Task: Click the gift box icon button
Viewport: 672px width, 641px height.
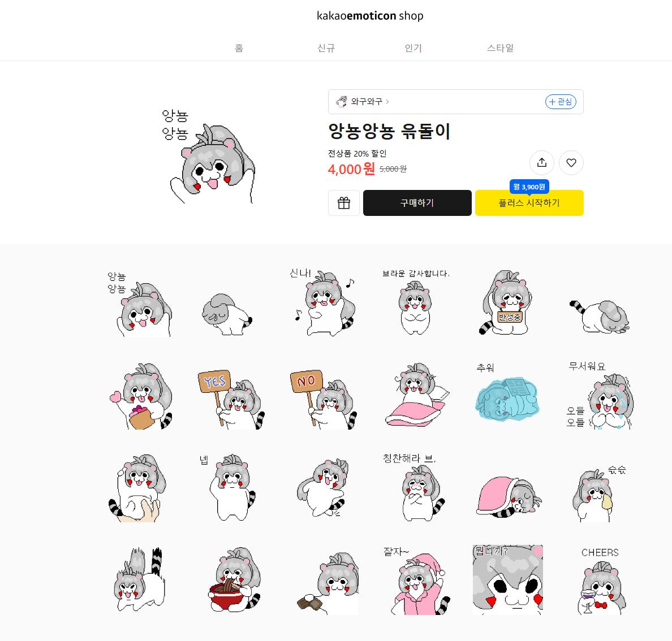Action: [x=344, y=203]
